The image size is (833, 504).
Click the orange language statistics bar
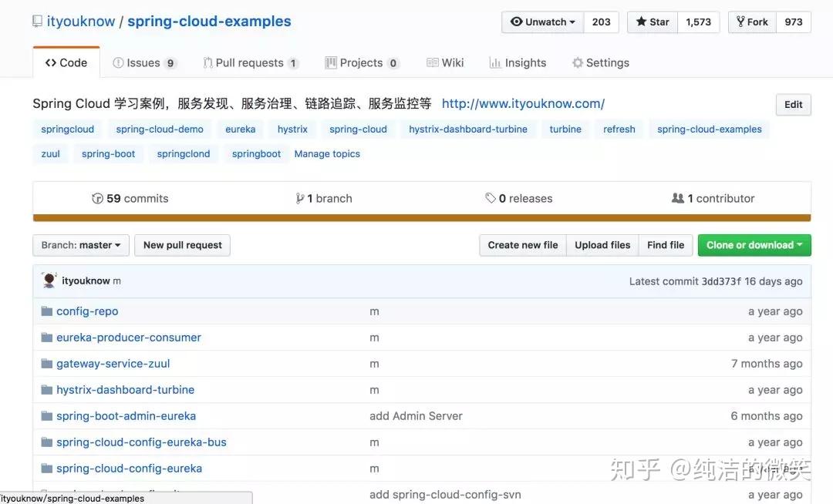422,218
